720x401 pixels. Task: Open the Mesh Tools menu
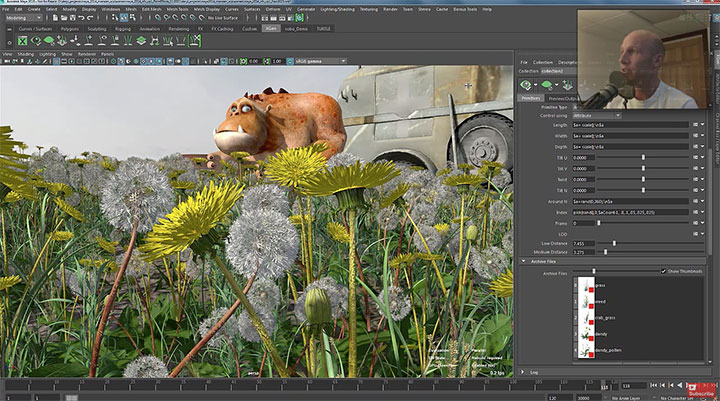(x=177, y=9)
